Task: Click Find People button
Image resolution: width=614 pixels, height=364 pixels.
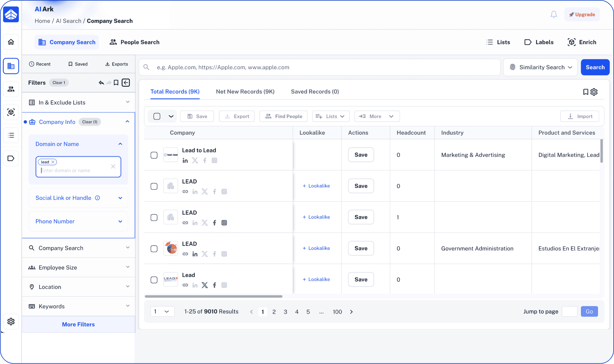Action: [283, 116]
